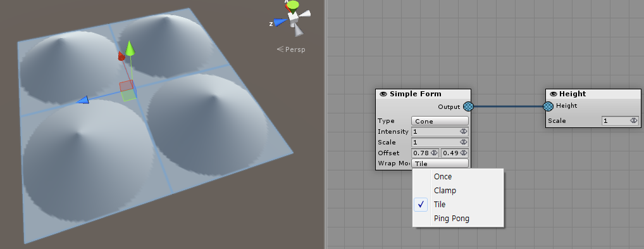Screen dimensions: 644x249
Task: Toggle the Persp projection label
Action: pyautogui.click(x=291, y=49)
